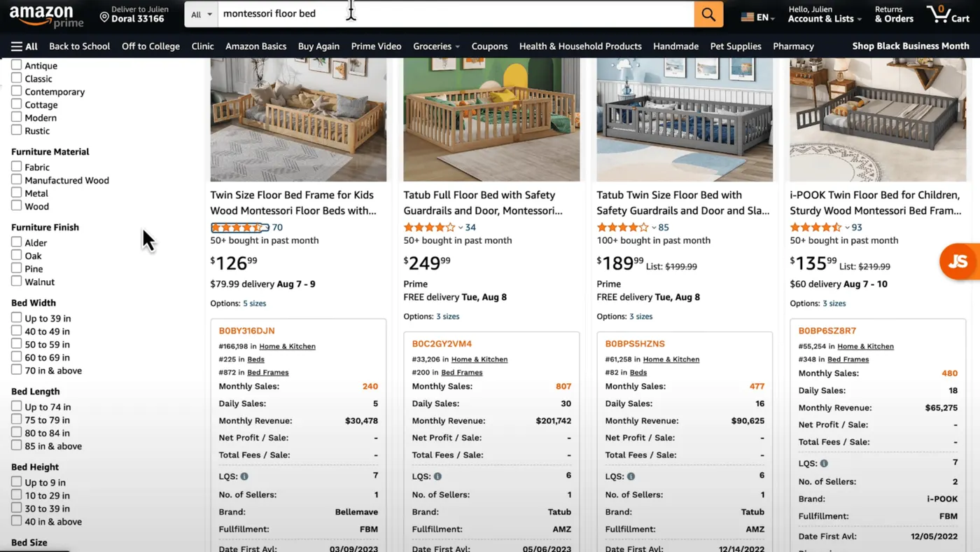The image size is (980, 552).
Task: Check the Antique style filter
Action: [16, 65]
